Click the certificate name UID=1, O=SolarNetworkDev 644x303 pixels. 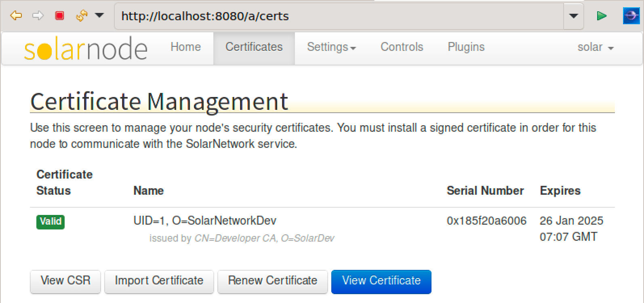point(205,221)
